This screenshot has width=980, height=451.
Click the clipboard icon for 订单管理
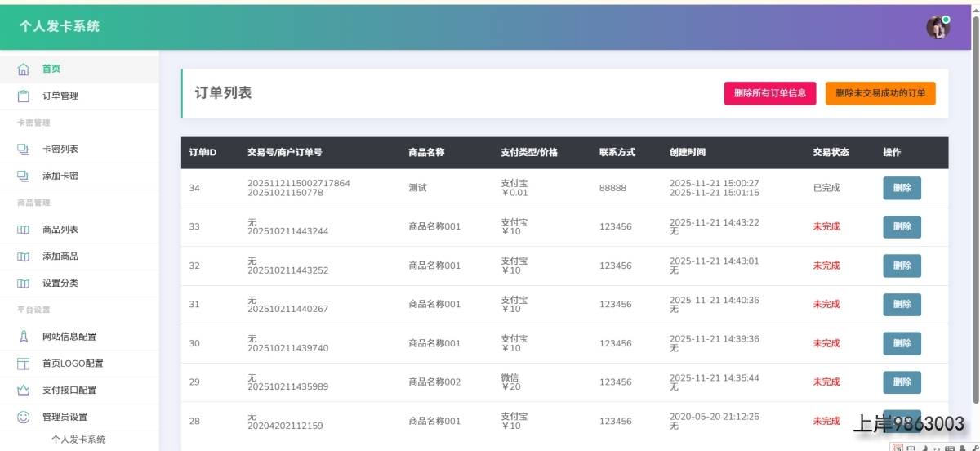coord(24,96)
